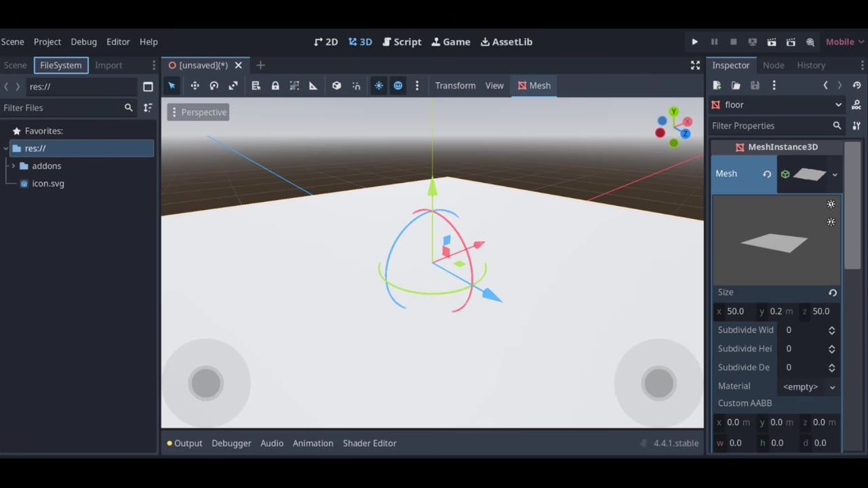
Task: Open the Mesh menu in viewport toolbar
Action: 534,85
